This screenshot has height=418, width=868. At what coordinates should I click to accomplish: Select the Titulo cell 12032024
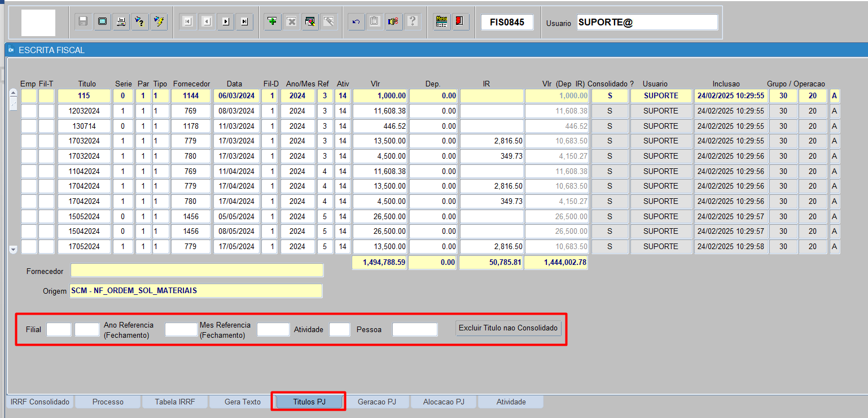point(84,111)
